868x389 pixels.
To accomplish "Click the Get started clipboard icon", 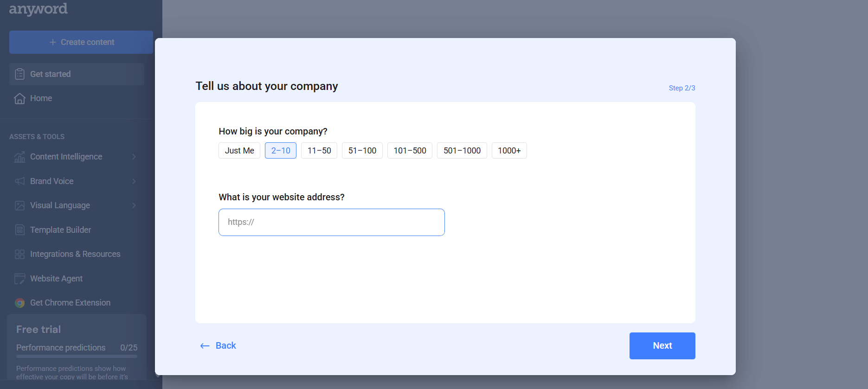I will coord(19,74).
